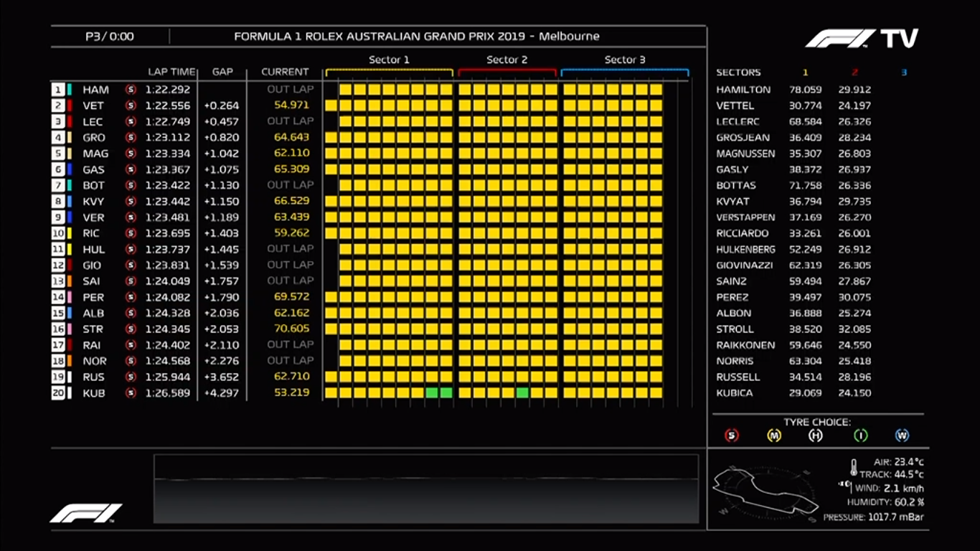The image size is (980, 551).
Task: Click the WIND speed value 2.1 km/h
Action: (903, 489)
